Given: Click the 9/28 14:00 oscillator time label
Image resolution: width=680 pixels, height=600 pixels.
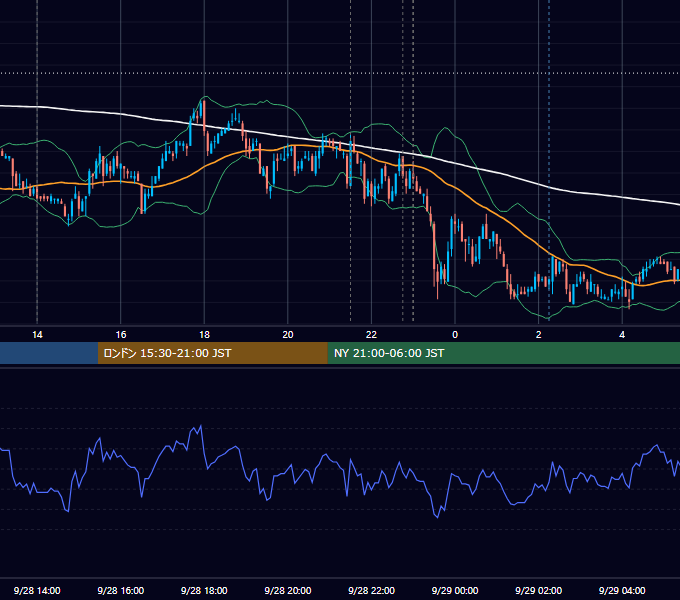Looking at the screenshot, I should click(37, 590).
